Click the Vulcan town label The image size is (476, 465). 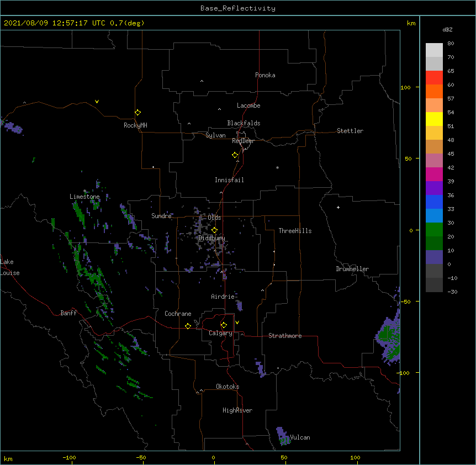[x=300, y=437]
